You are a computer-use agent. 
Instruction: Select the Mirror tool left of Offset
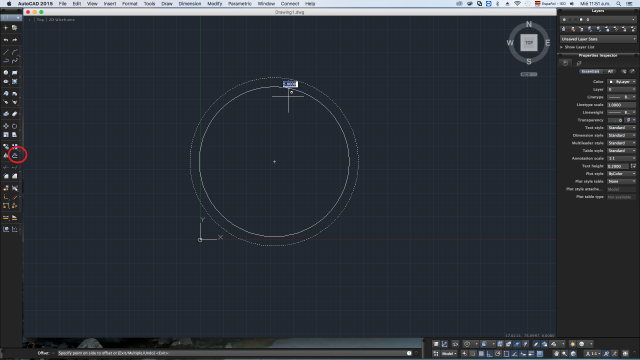point(6,156)
